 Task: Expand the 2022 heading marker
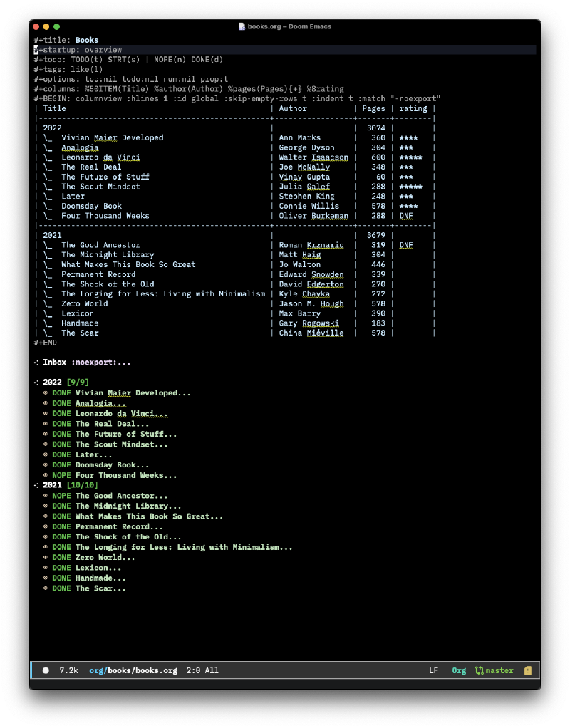point(36,383)
